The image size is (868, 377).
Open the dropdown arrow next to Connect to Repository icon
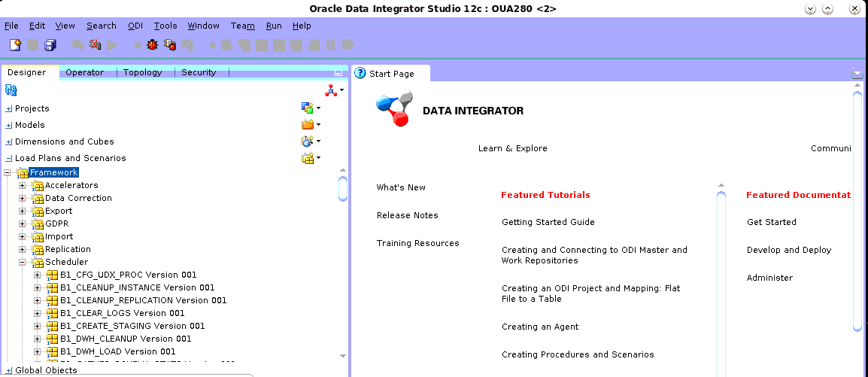coord(342,90)
